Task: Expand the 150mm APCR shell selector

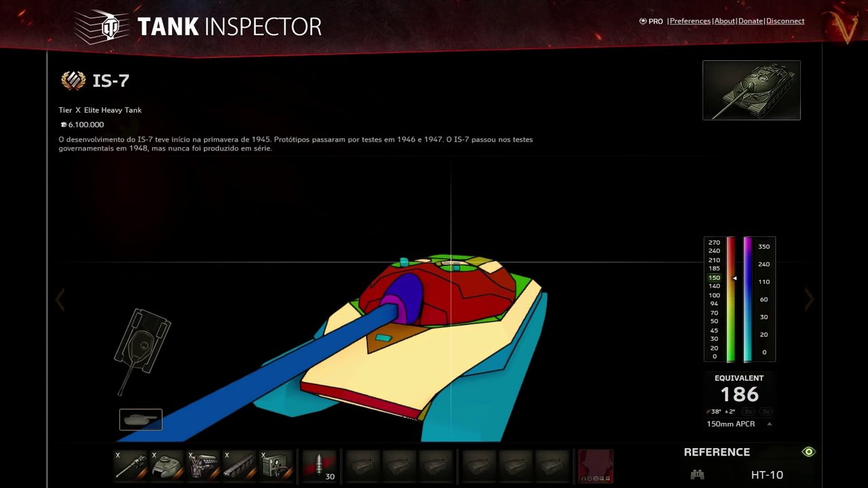Action: point(739,424)
